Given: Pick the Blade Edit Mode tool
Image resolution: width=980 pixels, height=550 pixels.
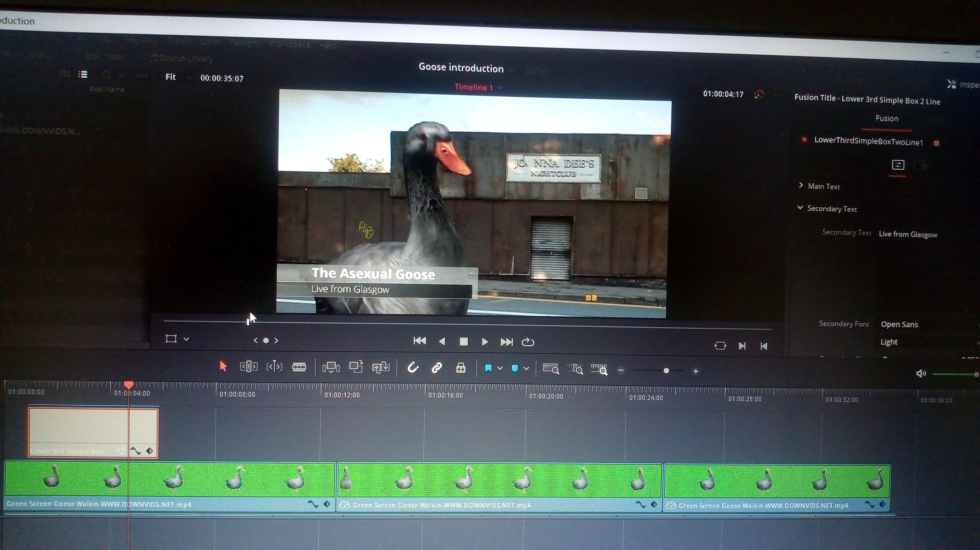Looking at the screenshot, I should [299, 367].
